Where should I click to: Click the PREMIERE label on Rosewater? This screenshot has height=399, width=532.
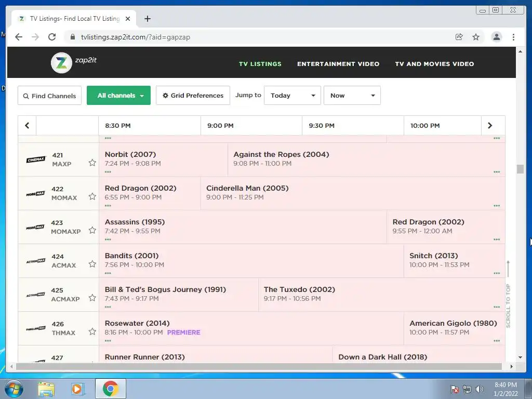point(183,332)
